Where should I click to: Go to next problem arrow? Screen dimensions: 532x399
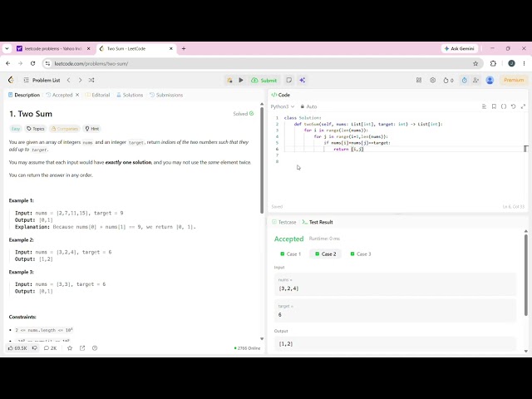pos(80,80)
